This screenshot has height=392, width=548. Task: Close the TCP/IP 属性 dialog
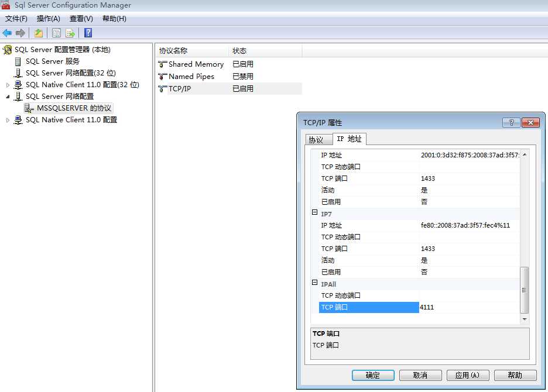point(530,123)
